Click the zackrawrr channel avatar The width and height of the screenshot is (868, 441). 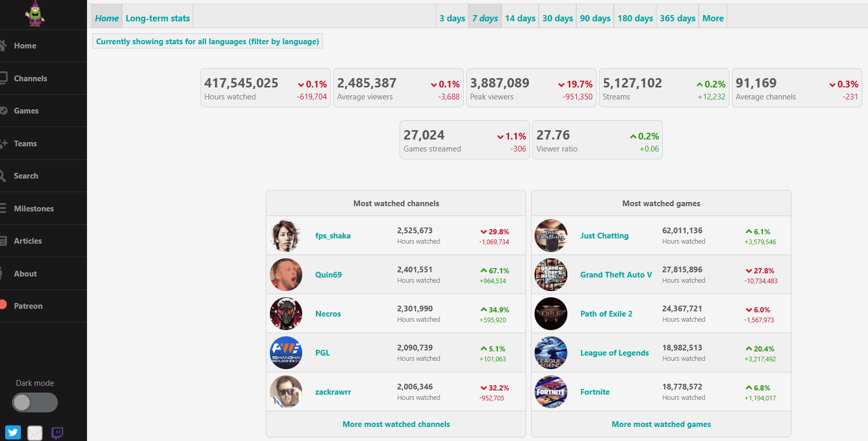pyautogui.click(x=286, y=392)
